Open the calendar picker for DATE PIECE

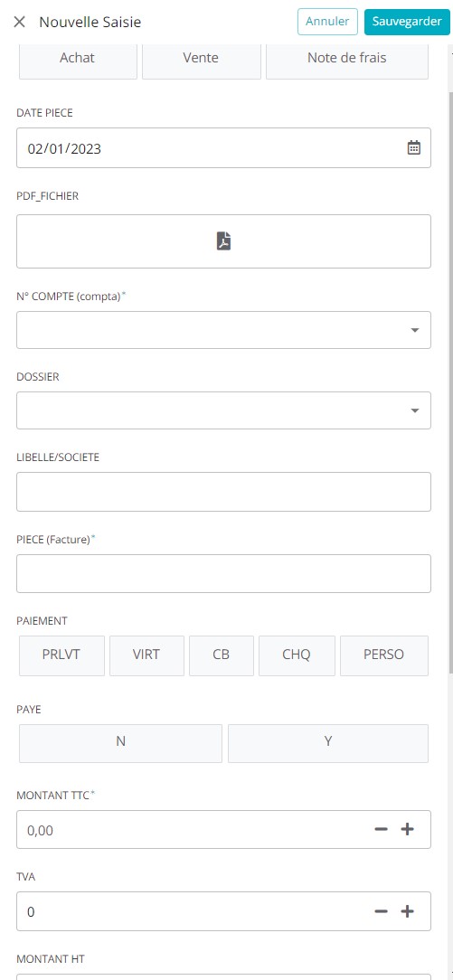[x=413, y=148]
